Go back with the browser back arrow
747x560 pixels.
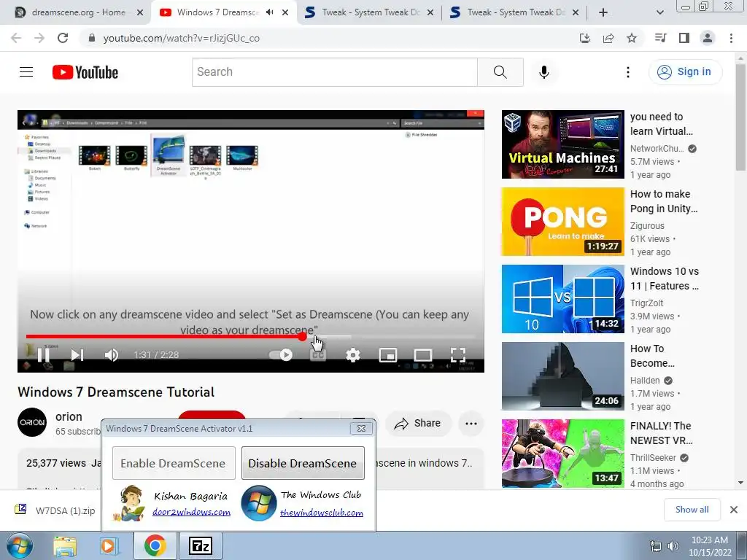16,38
